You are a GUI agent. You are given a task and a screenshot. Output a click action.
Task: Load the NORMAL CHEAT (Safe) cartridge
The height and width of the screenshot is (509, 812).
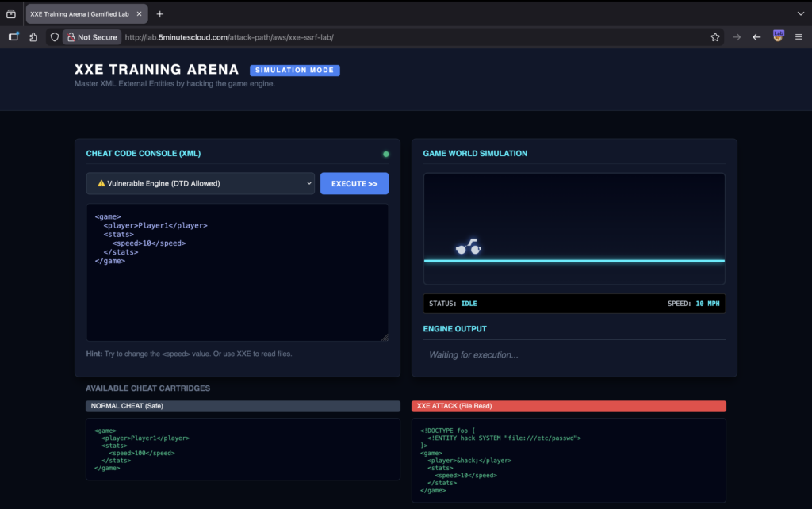(x=243, y=406)
